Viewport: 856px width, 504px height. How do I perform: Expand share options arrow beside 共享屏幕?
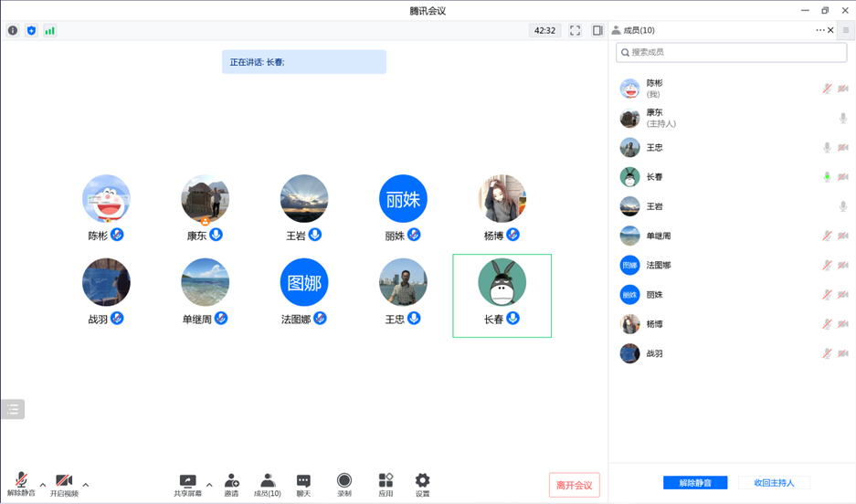[x=209, y=485]
